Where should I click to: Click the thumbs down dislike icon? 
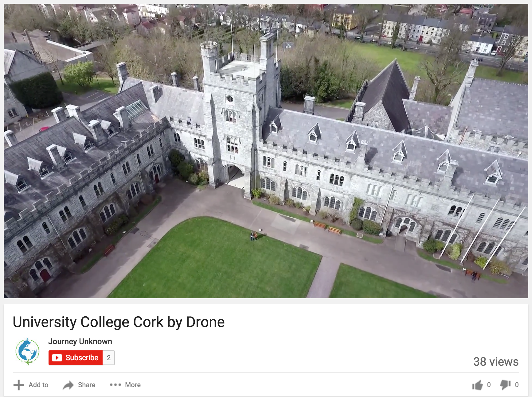[505, 385]
